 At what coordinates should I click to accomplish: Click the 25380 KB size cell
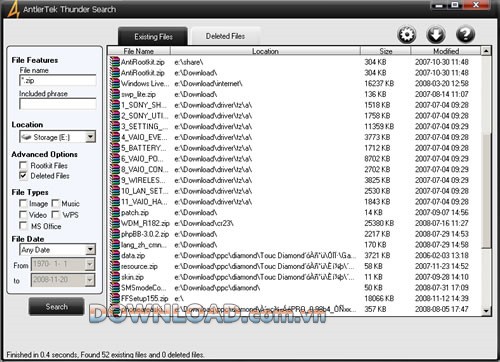tap(379, 223)
